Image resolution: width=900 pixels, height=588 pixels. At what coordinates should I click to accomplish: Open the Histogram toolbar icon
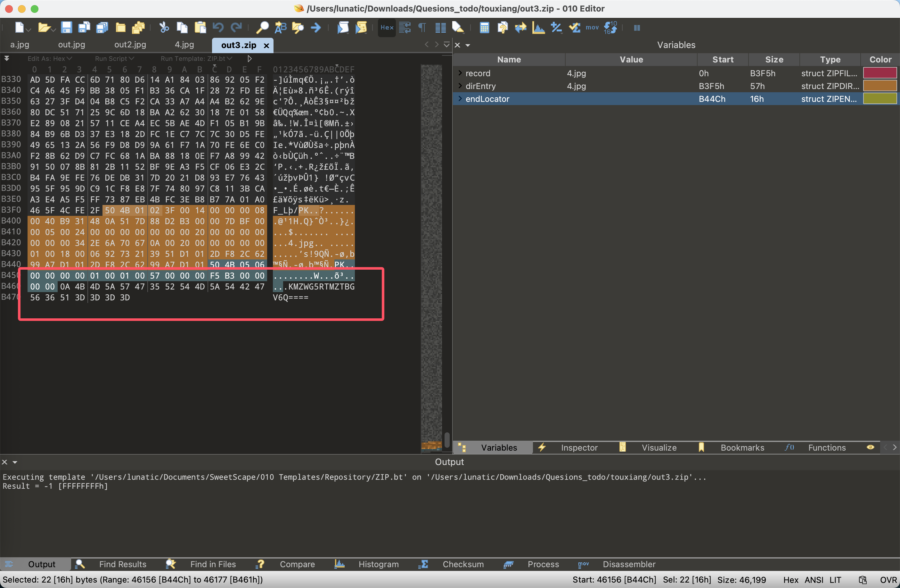(x=538, y=28)
